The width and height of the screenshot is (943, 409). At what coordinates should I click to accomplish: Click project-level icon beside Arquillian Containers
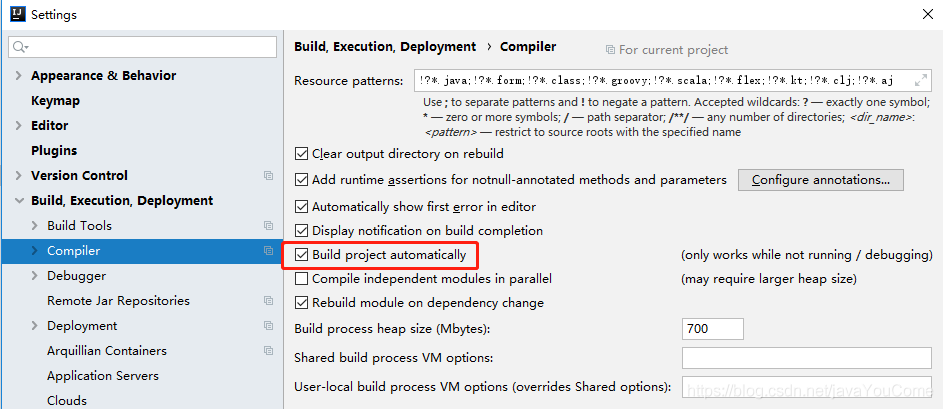268,351
